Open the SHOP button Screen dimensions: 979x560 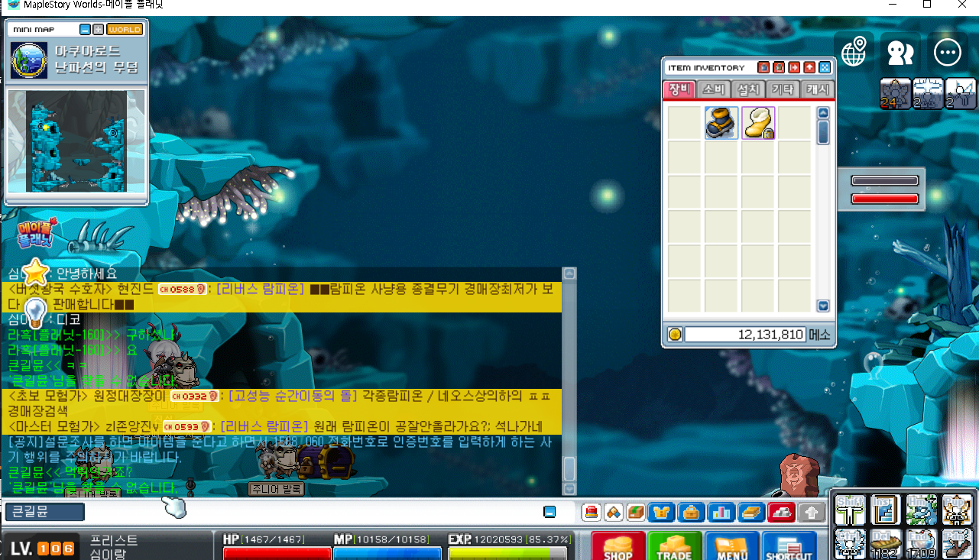(x=618, y=546)
